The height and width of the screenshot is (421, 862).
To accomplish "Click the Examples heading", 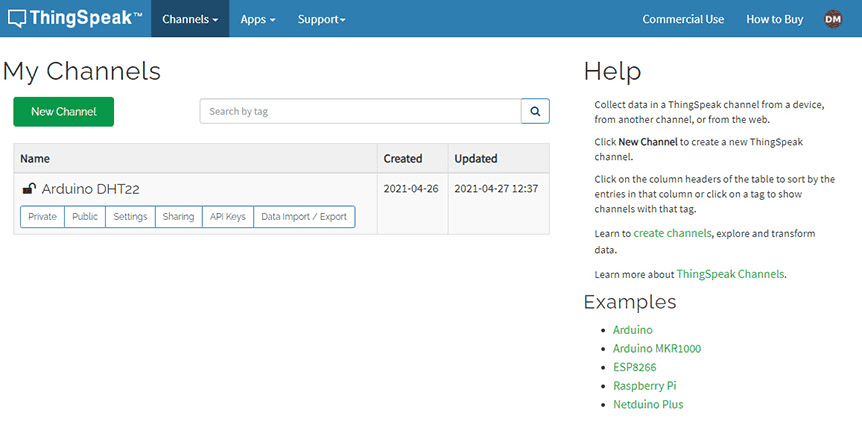I will tap(630, 302).
